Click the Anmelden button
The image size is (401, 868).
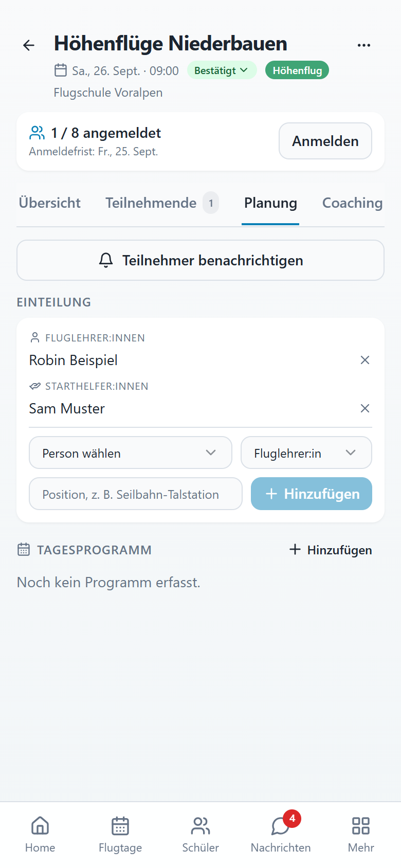325,141
